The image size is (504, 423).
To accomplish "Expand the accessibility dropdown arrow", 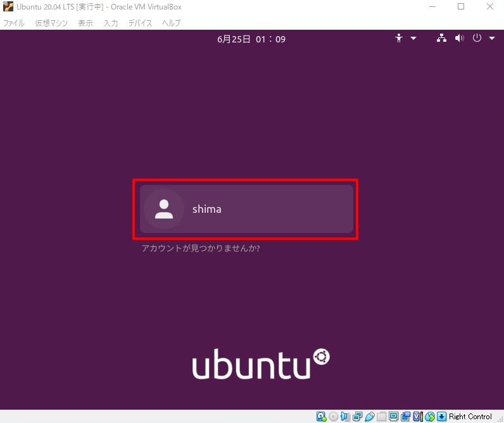I will tap(413, 38).
